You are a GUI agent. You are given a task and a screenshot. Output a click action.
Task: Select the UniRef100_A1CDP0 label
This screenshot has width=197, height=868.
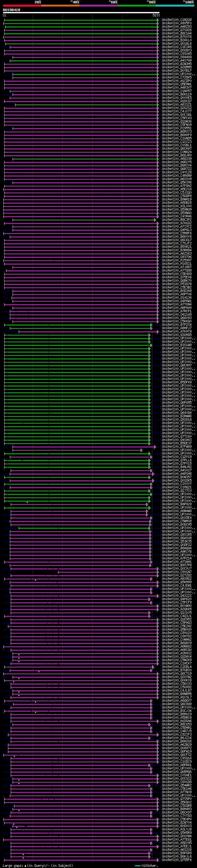tap(177, 81)
